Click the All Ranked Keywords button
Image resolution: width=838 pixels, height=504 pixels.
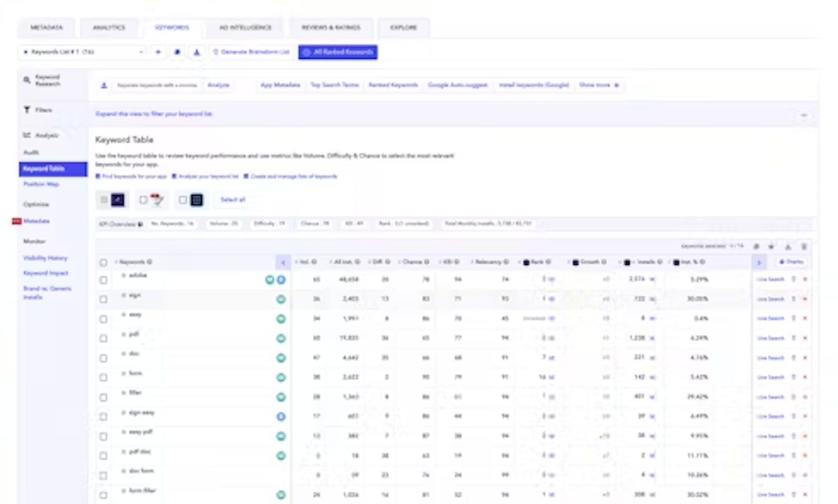pos(338,52)
